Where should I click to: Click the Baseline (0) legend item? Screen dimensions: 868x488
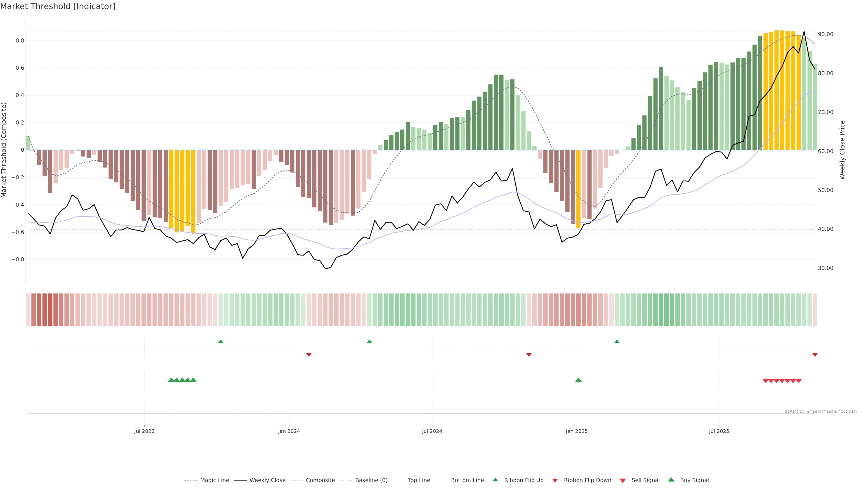click(371, 480)
